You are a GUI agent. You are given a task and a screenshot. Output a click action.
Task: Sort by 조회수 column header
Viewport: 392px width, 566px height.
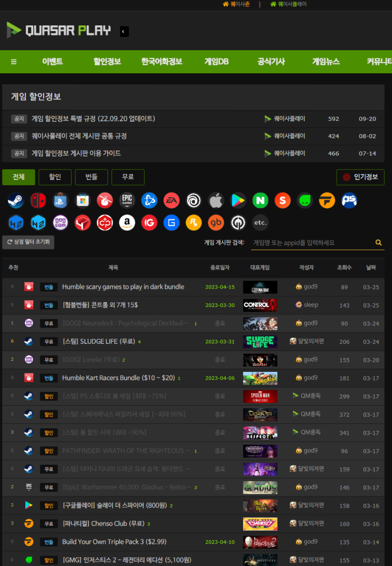click(344, 267)
